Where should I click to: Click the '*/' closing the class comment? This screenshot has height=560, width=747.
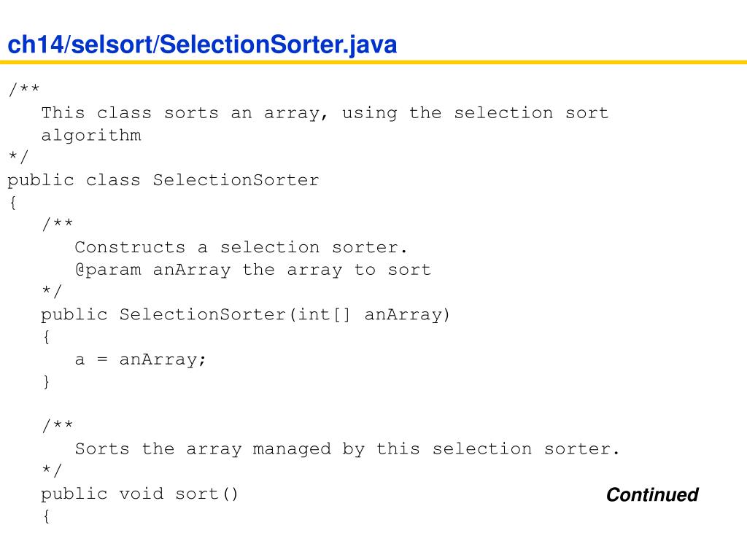(18, 156)
